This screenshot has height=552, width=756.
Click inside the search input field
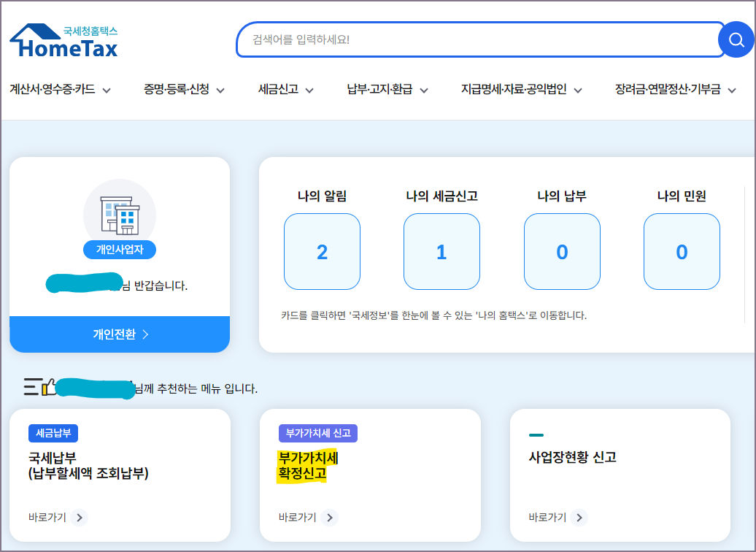(x=474, y=39)
